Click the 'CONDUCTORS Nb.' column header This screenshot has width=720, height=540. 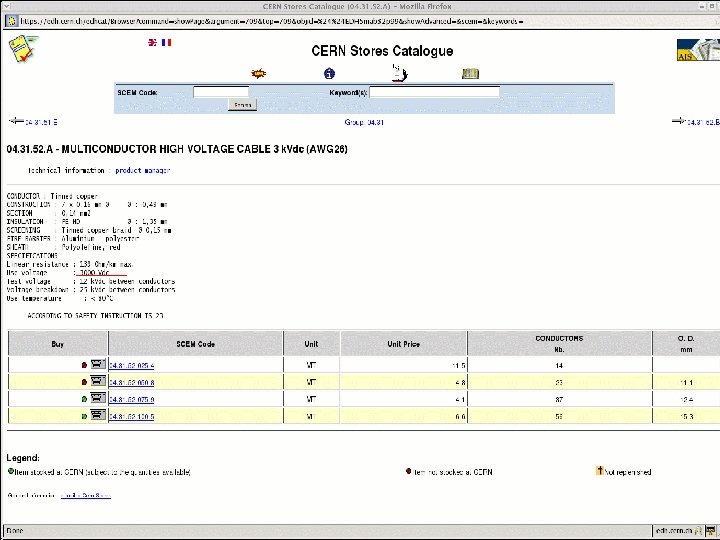559,343
